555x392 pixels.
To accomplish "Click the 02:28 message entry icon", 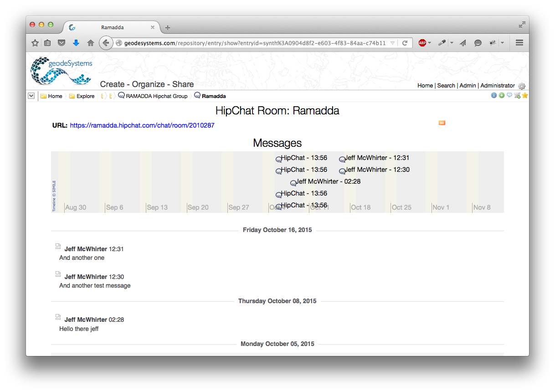I will 58,317.
